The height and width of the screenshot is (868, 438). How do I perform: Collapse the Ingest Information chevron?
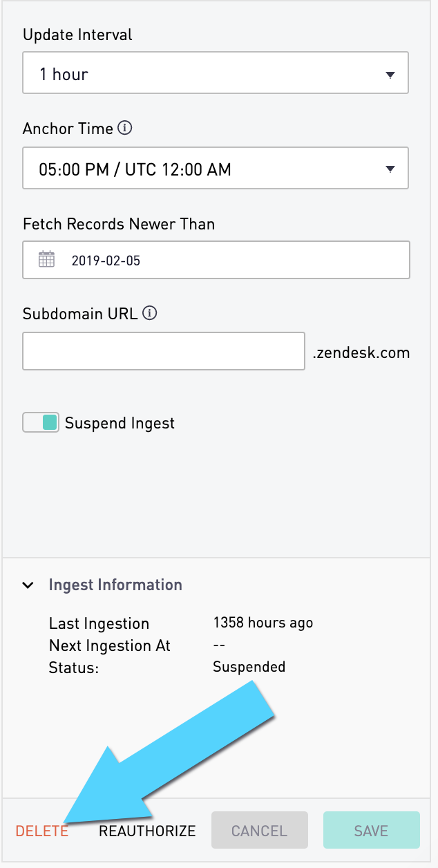click(x=28, y=585)
